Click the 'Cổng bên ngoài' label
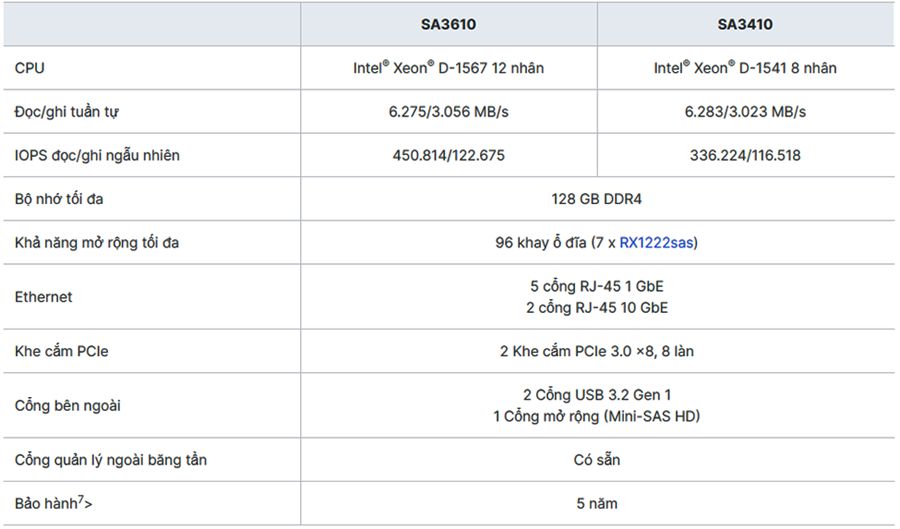The width and height of the screenshot is (900, 529). click(68, 405)
